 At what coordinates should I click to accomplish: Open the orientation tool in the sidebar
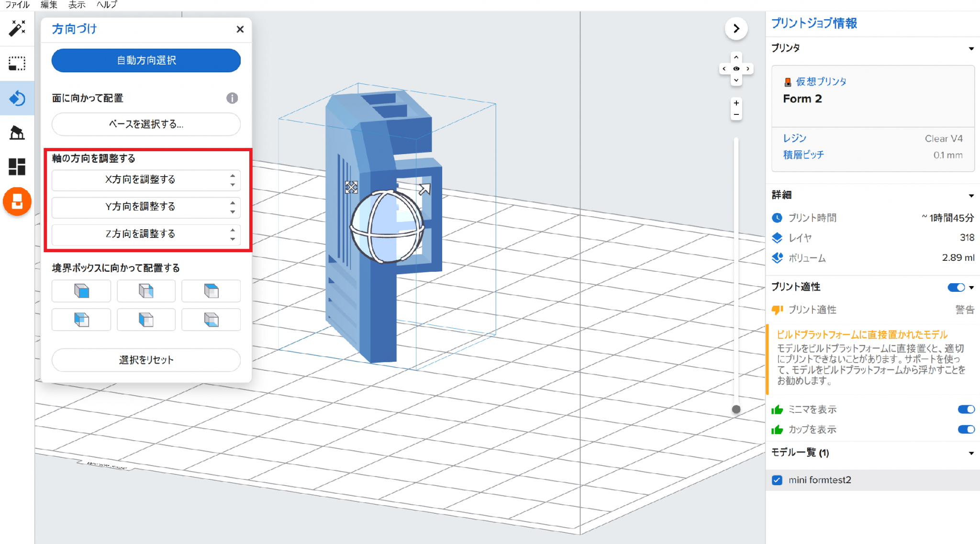pyautogui.click(x=17, y=98)
